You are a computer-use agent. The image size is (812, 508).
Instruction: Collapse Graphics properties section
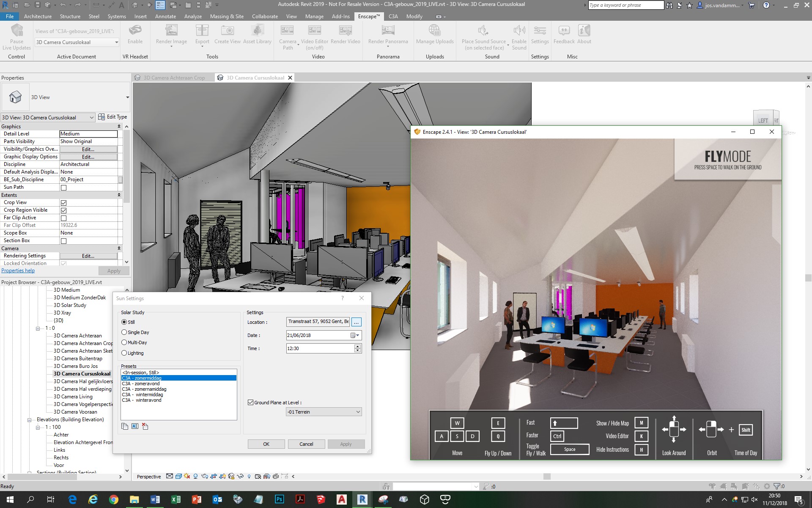pos(119,127)
